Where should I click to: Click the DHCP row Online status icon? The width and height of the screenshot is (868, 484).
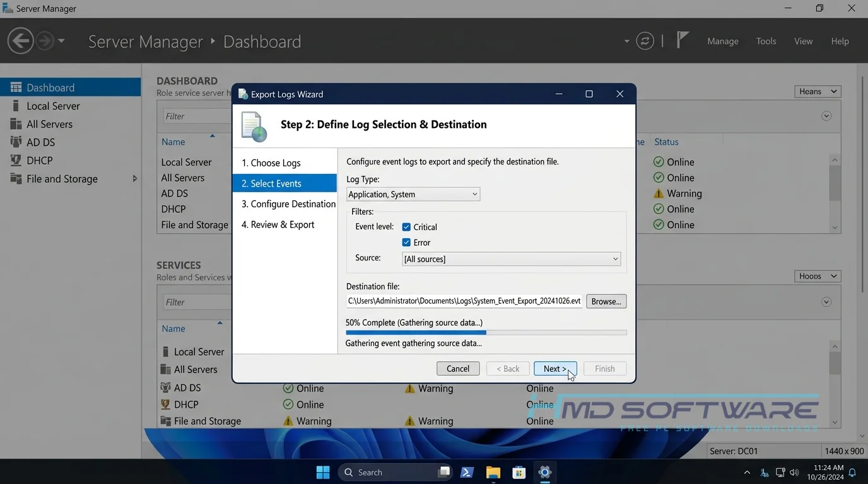tap(288, 405)
